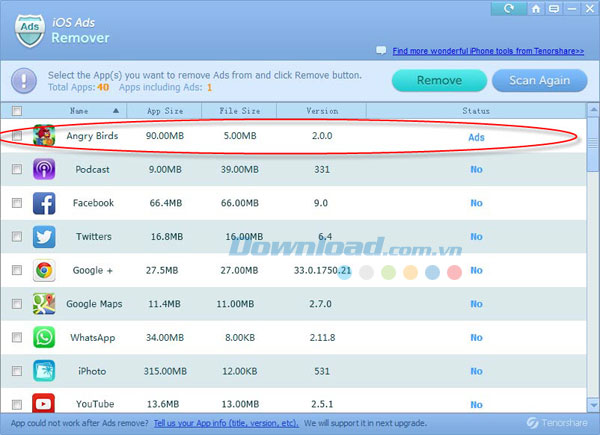Check the YouTube checkbox
This screenshot has height=435, width=600.
click(17, 404)
